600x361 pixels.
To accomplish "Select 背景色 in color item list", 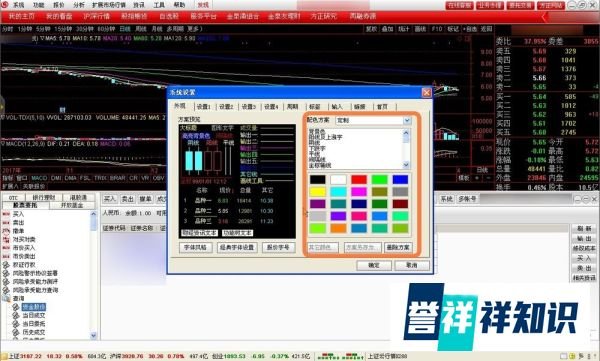I will pos(316,131).
